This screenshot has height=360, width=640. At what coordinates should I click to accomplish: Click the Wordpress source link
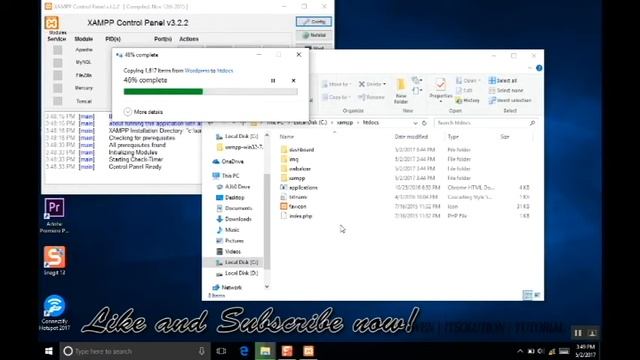coord(197,71)
